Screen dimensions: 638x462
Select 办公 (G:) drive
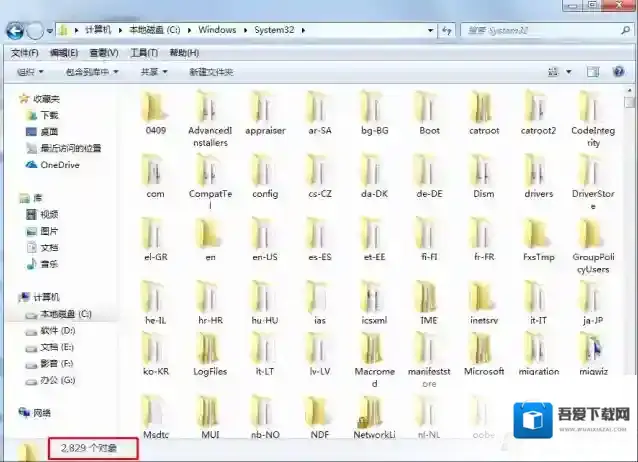pyautogui.click(x=57, y=380)
